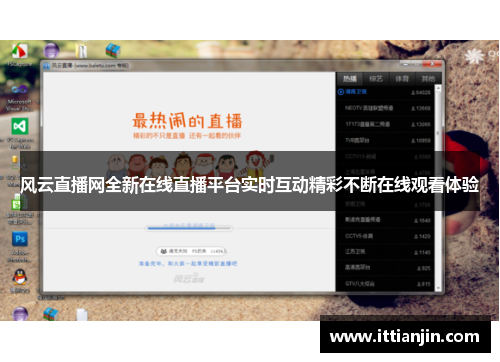Select the GTV八大综合 channel row
Screen dimensions: 500x362
[385, 284]
